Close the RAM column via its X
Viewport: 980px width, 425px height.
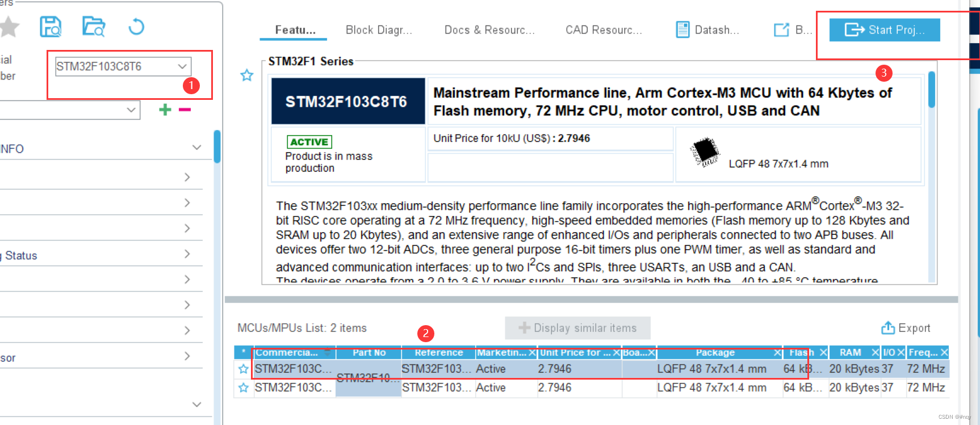coord(875,353)
